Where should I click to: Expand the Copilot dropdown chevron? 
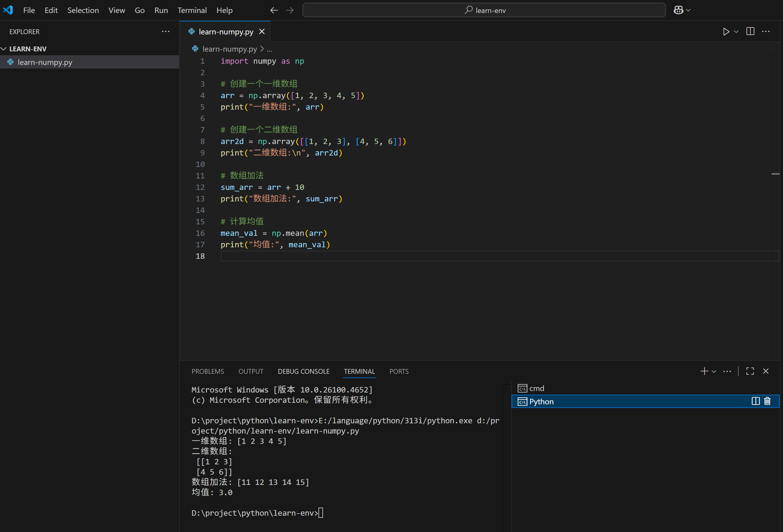pos(688,10)
